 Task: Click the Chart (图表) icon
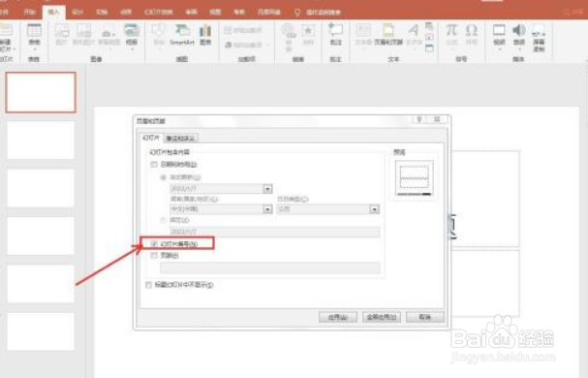point(205,35)
